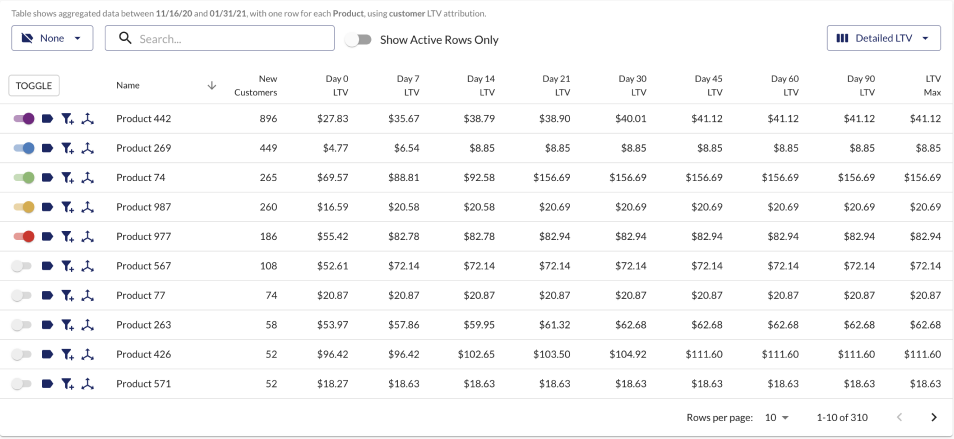
Task: Click the add filter icon for Product 987
Action: pos(67,208)
